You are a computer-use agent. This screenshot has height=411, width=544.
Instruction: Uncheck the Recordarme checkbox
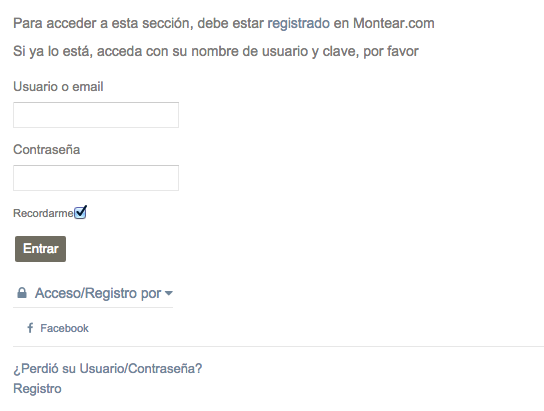point(80,213)
